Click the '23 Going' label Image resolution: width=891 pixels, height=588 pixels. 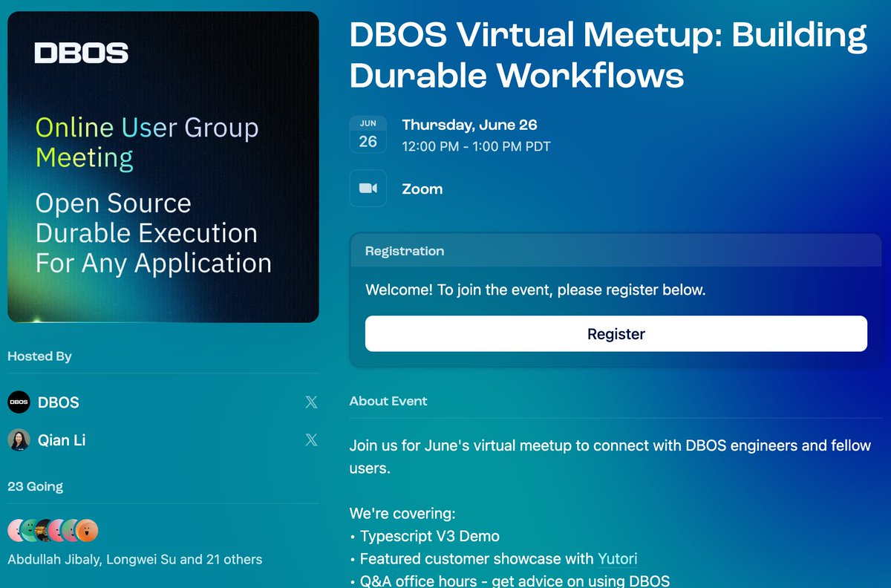click(35, 487)
